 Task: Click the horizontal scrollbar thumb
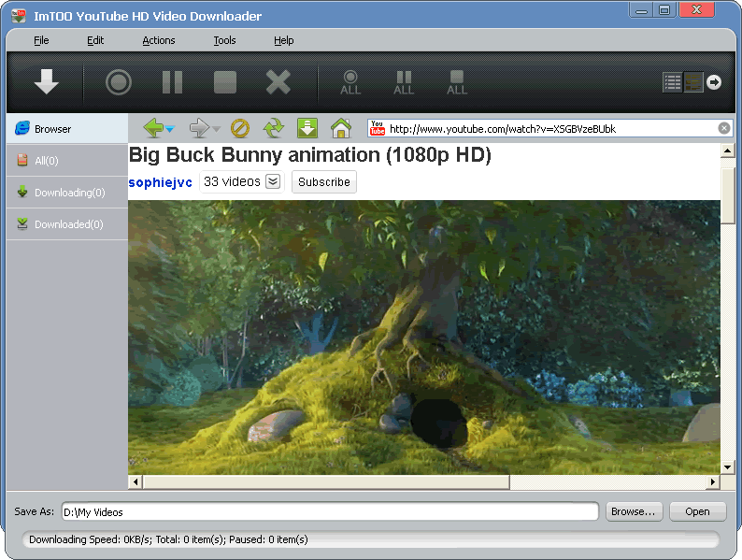point(326,481)
